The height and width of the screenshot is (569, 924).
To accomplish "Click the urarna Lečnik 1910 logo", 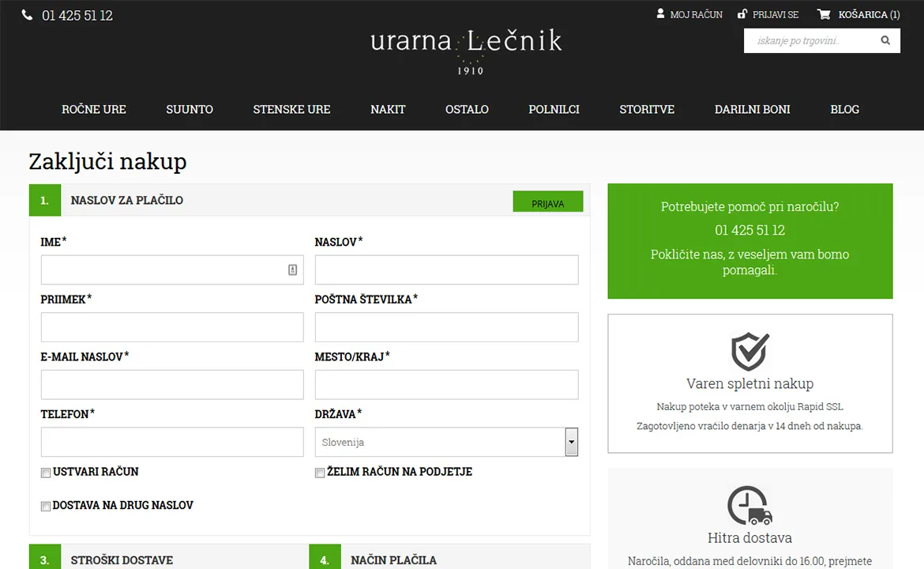I will pos(466,51).
